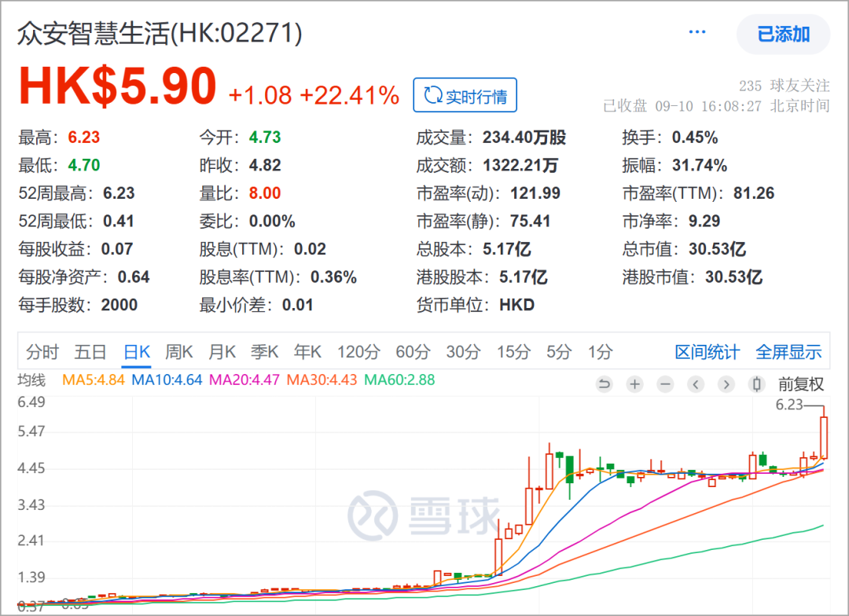Screen dimensions: 849x616
Task: Open the three-dot more options menu
Action: (696, 32)
